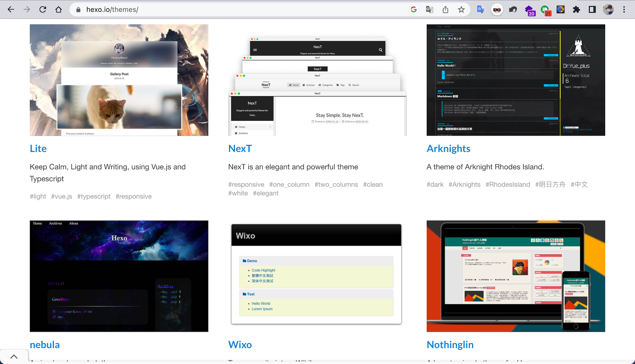
Task: Open the Lite theme title link
Action: (x=38, y=148)
